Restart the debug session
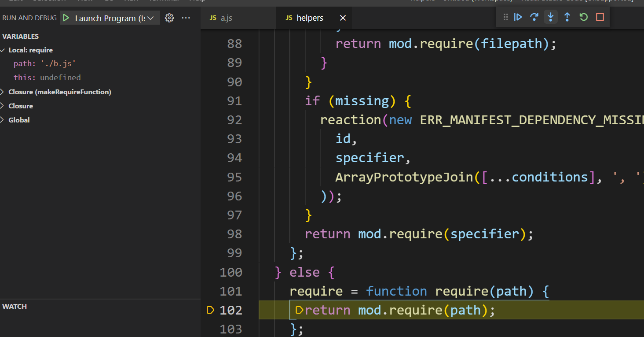This screenshot has width=644, height=337. 583,17
